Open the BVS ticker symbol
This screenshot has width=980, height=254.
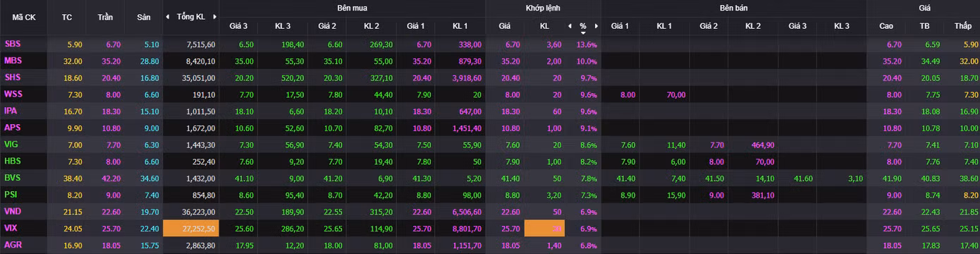click(x=13, y=179)
